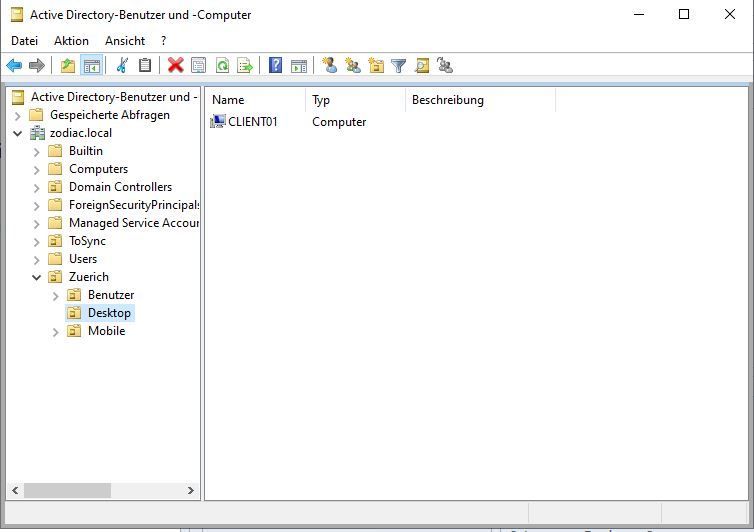Expand the ForeignSecurityPrincipals container
754x532 pixels.
tap(37, 206)
